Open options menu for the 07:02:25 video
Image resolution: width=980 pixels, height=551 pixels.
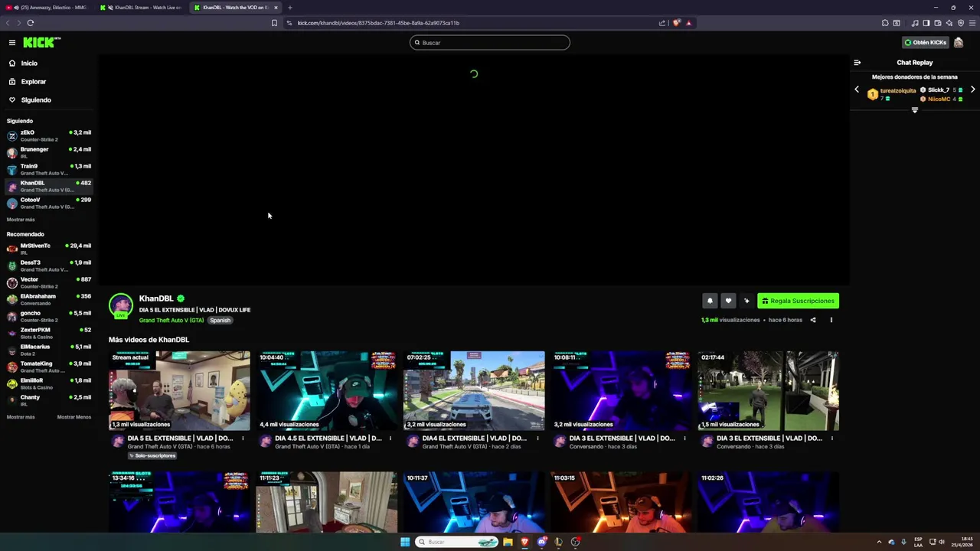coord(537,439)
